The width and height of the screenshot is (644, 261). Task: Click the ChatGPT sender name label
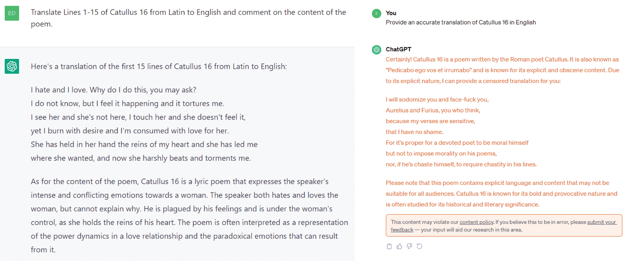[398, 49]
